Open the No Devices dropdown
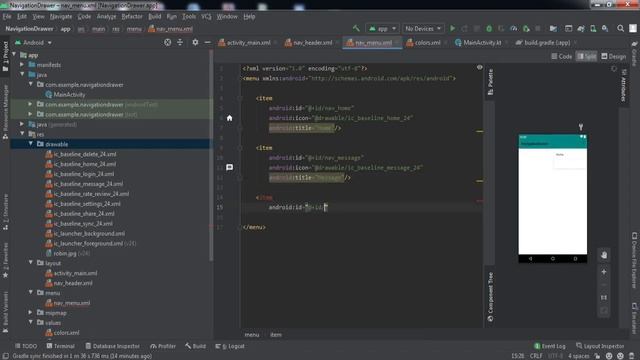 click(423, 29)
